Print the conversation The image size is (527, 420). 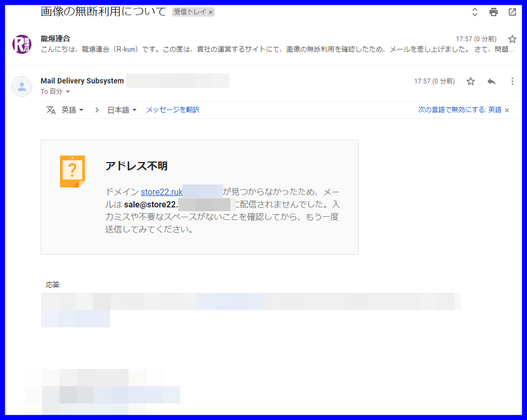[x=493, y=11]
